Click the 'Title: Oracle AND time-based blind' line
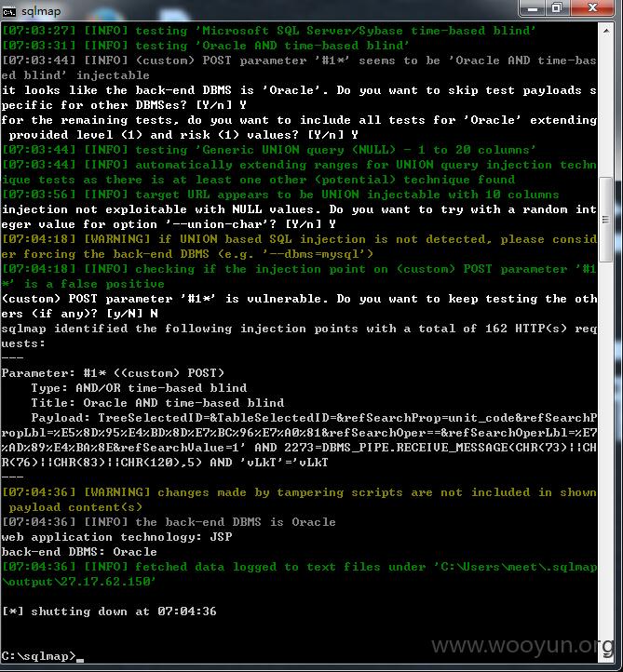 coord(157,403)
